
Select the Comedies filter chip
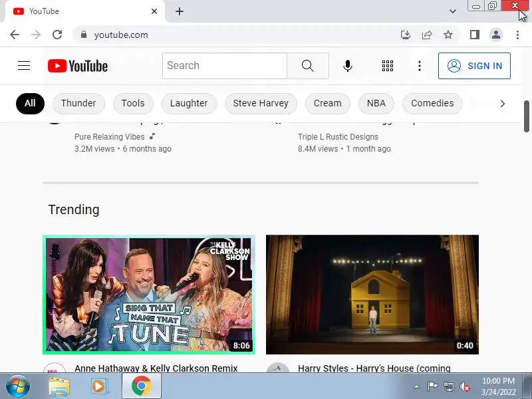[x=432, y=103]
